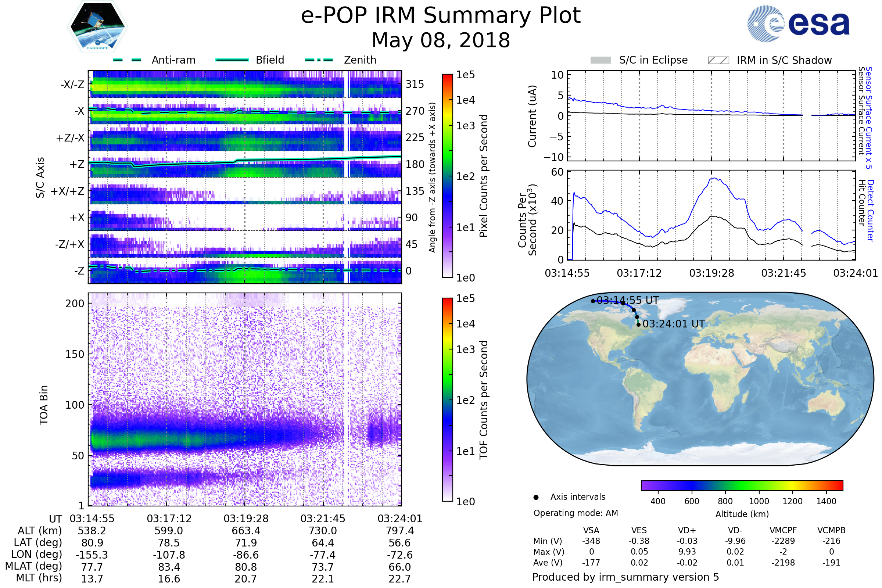Click the S/C in Eclipse gray legend patch
Image resolution: width=882 pixels, height=588 pixels.
pos(600,60)
